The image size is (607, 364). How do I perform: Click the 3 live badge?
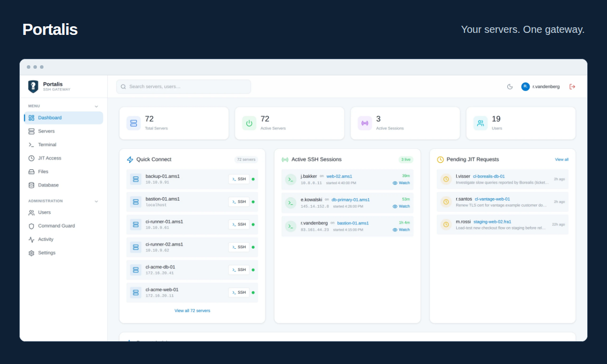(406, 160)
